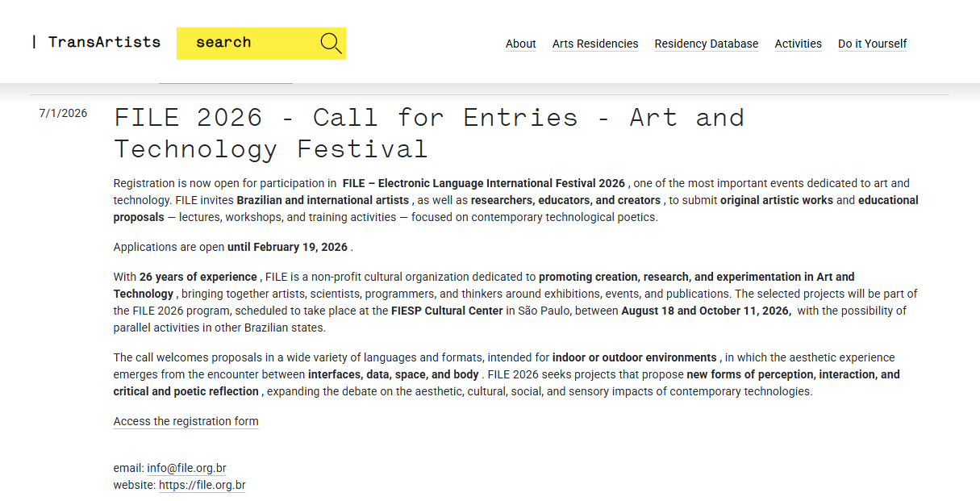This screenshot has height=501, width=980.
Task: Click the Access the registration form link
Action: coord(186,421)
